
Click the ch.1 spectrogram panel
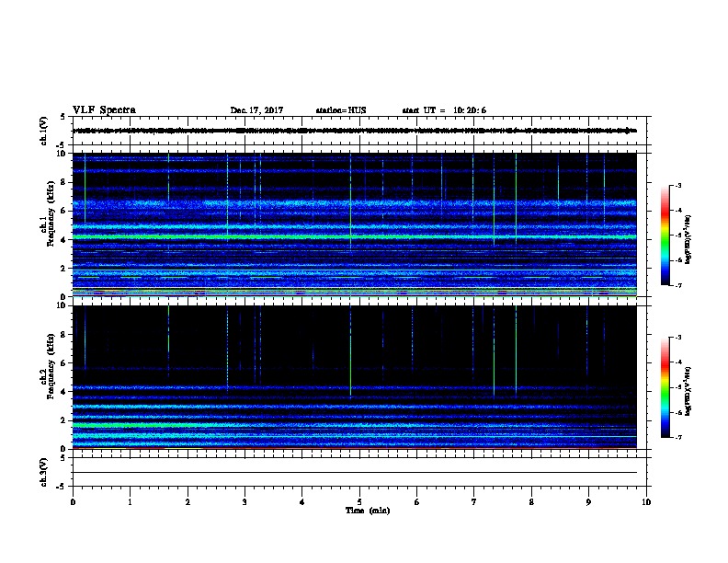pyautogui.click(x=355, y=224)
